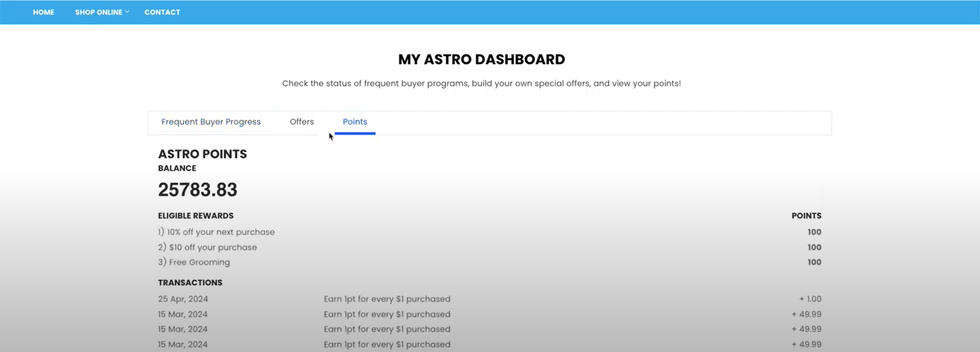The height and width of the screenshot is (352, 980).
Task: Click the My Astro Dashboard heading
Action: 481,59
